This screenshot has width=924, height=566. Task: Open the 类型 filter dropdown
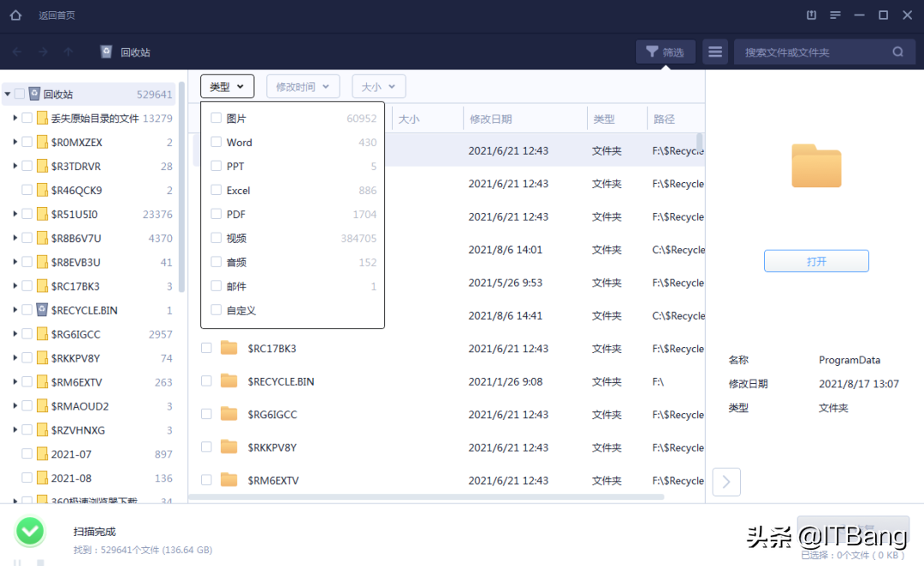[228, 86]
